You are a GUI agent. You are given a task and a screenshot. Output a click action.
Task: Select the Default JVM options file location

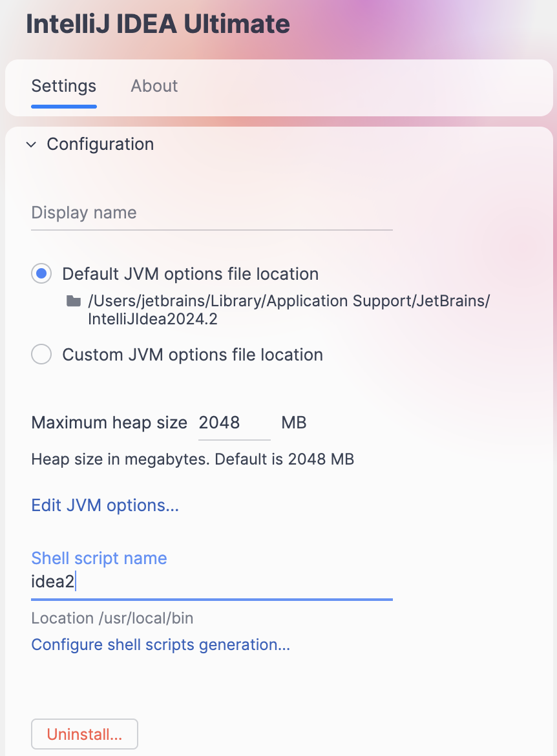point(41,273)
